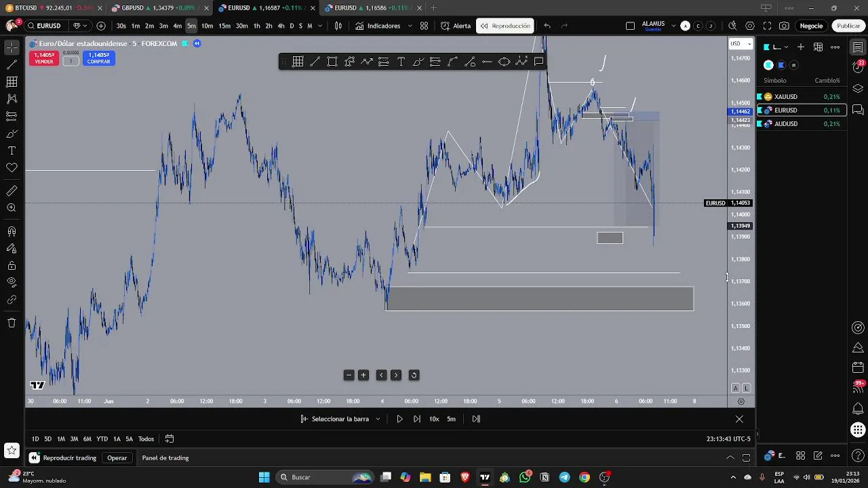Viewport: 868px width, 488px height.
Task: Select the 1M date range
Action: (x=61, y=439)
